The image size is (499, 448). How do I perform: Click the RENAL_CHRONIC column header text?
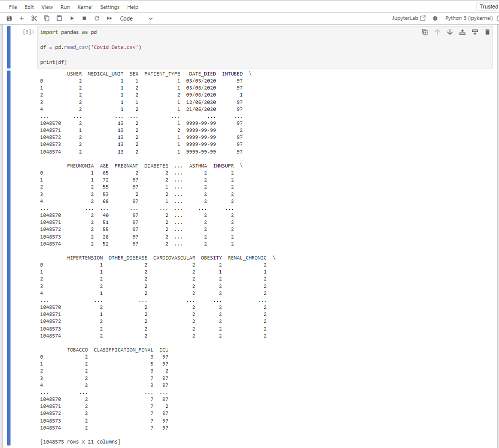point(247,258)
